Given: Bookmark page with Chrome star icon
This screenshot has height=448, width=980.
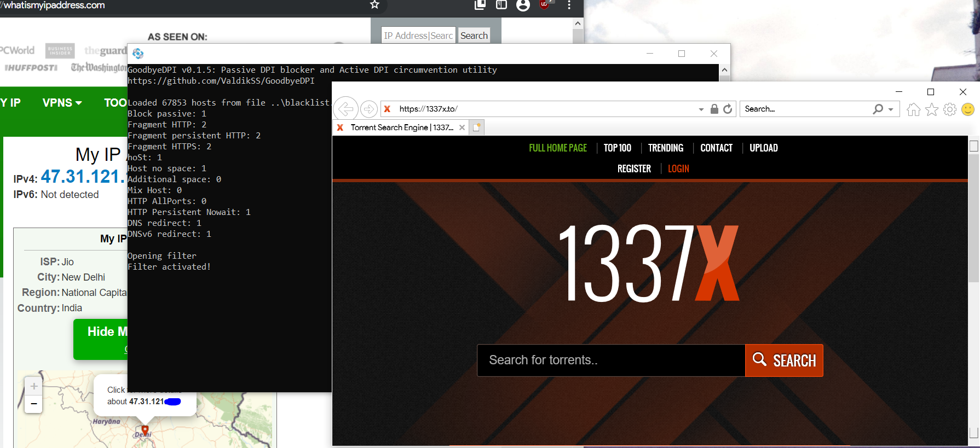Looking at the screenshot, I should 374,5.
